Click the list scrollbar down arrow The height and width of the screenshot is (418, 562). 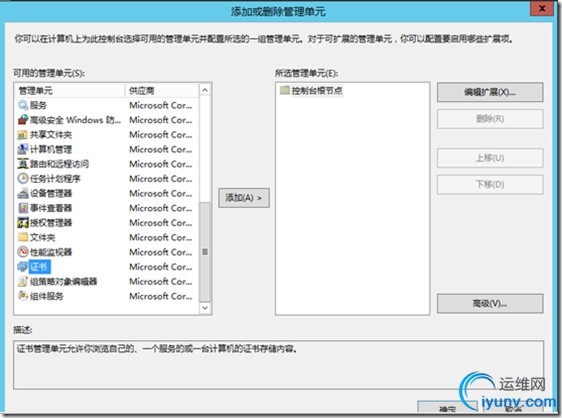[x=205, y=308]
